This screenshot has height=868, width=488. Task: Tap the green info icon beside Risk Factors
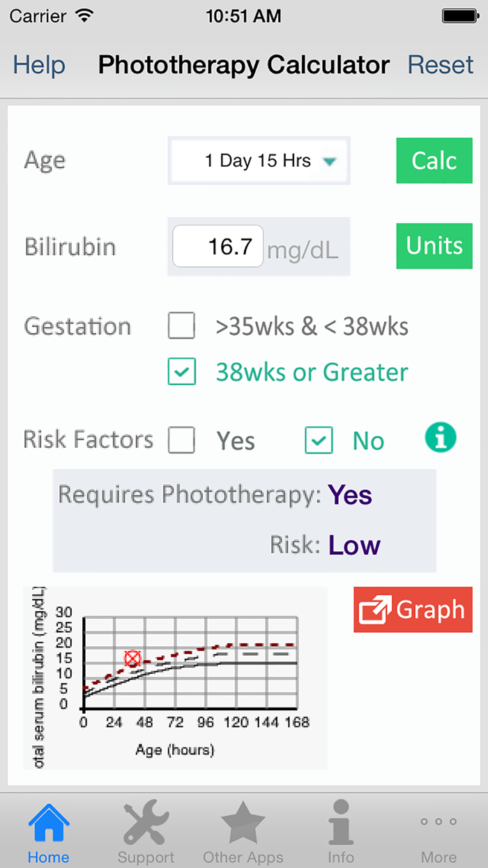pos(441,437)
